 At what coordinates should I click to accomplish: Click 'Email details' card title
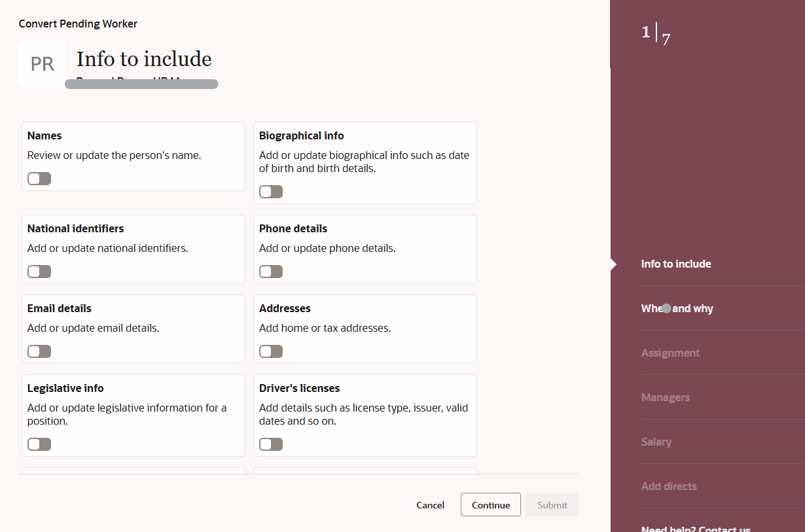60,308
